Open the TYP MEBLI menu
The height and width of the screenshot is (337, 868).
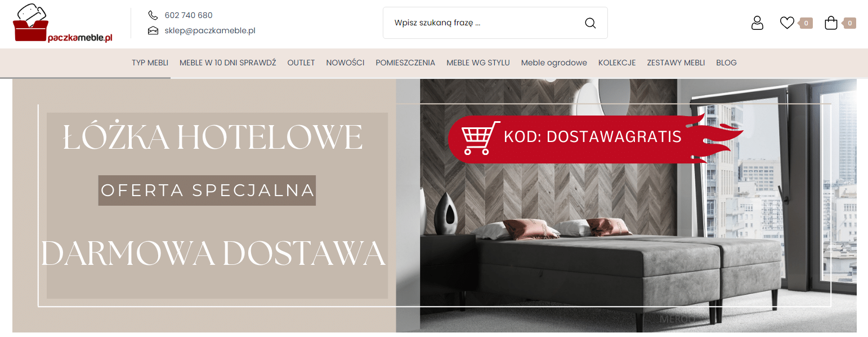(150, 63)
